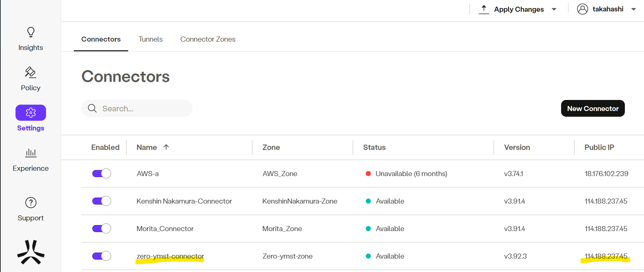
Task: Open the zero-ymst-connector entry
Action: 170,256
